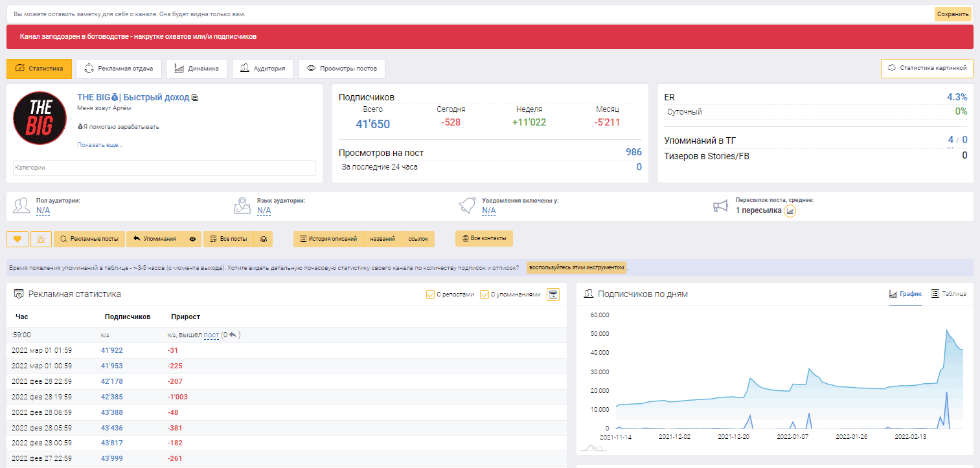The width and height of the screenshot is (980, 468).
Task: Open История описаний
Action: pyautogui.click(x=328, y=239)
